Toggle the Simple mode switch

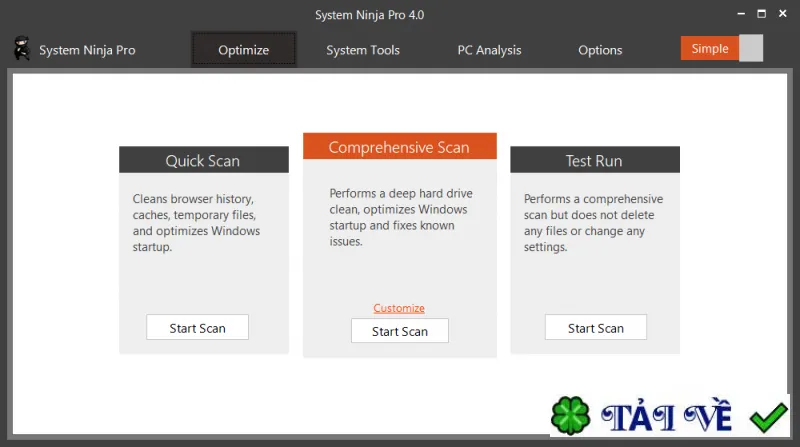coord(722,48)
